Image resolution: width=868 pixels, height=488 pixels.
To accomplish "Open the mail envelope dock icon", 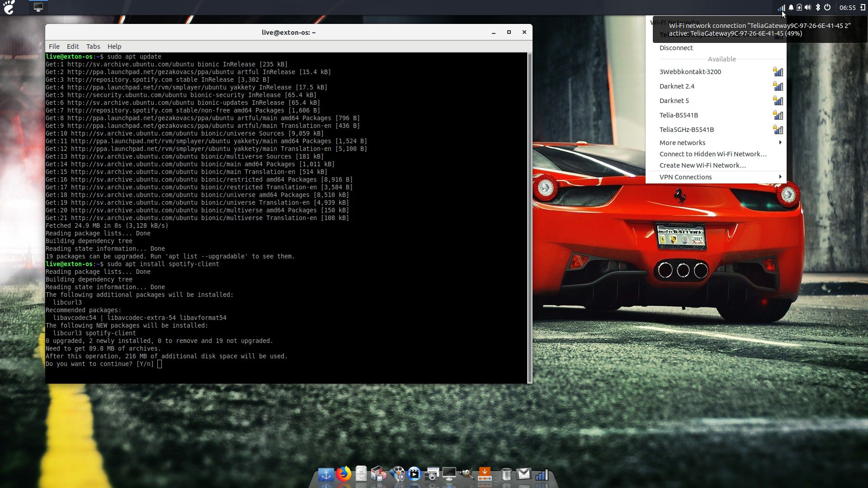I will (524, 474).
